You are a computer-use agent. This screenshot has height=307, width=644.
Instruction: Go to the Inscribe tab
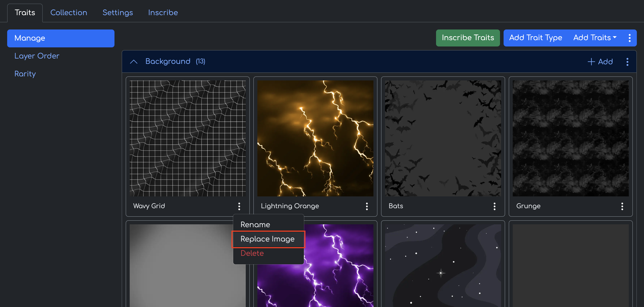(x=163, y=13)
